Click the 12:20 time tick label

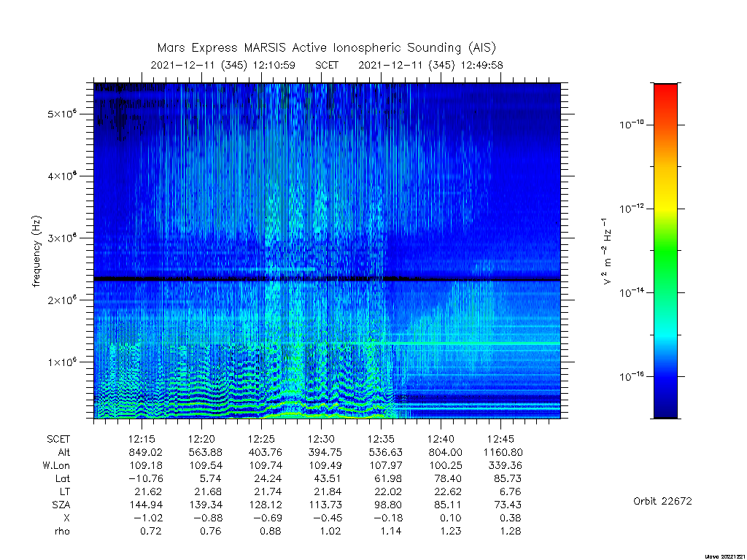pyautogui.click(x=201, y=439)
